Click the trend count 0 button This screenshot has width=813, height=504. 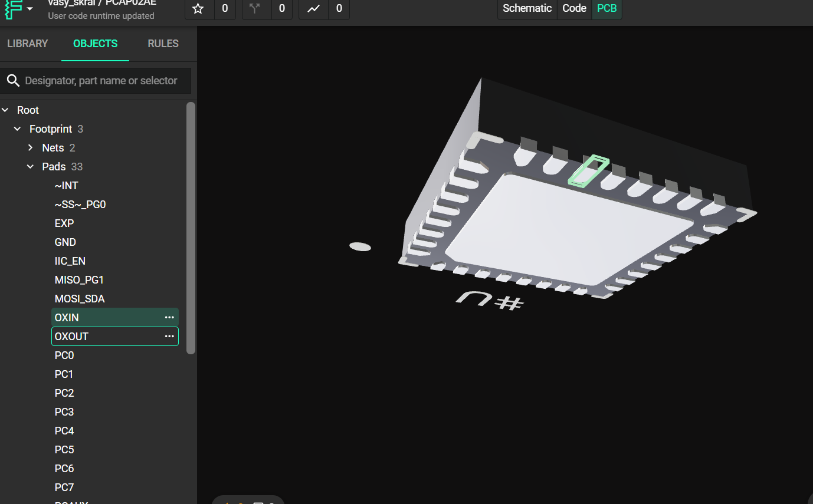point(339,9)
